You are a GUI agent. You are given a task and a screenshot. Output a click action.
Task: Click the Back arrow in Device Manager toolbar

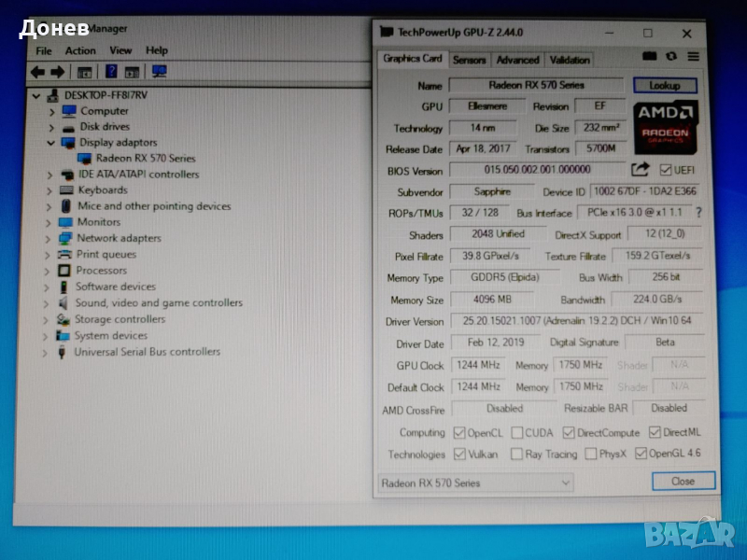[x=37, y=72]
